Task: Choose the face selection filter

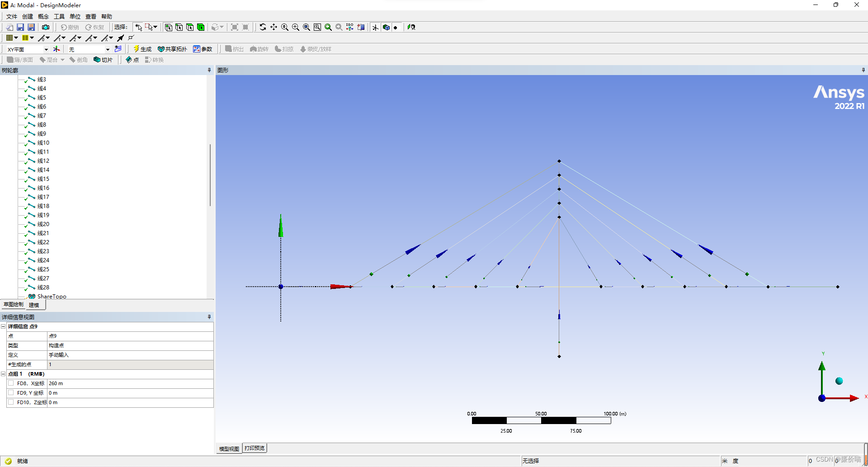Action: point(190,28)
